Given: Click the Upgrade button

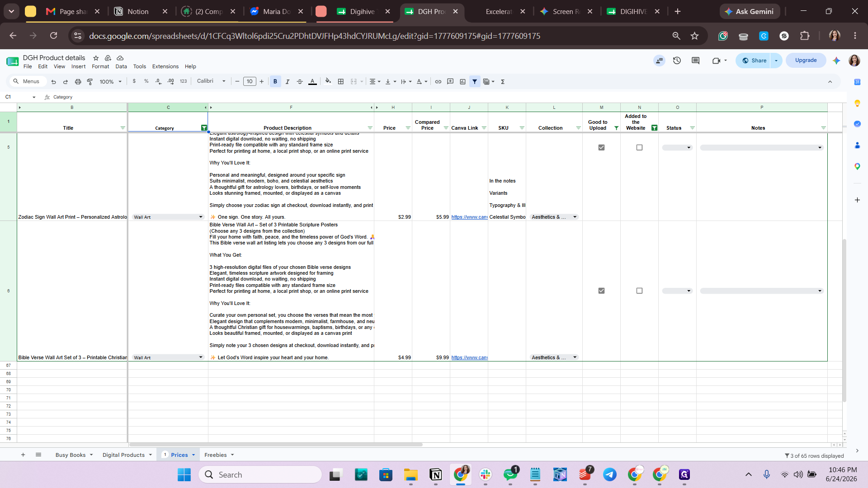Looking at the screenshot, I should (x=806, y=61).
